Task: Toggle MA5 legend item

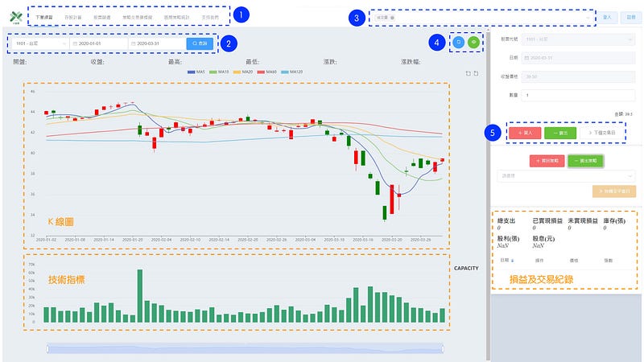Action: click(x=196, y=72)
